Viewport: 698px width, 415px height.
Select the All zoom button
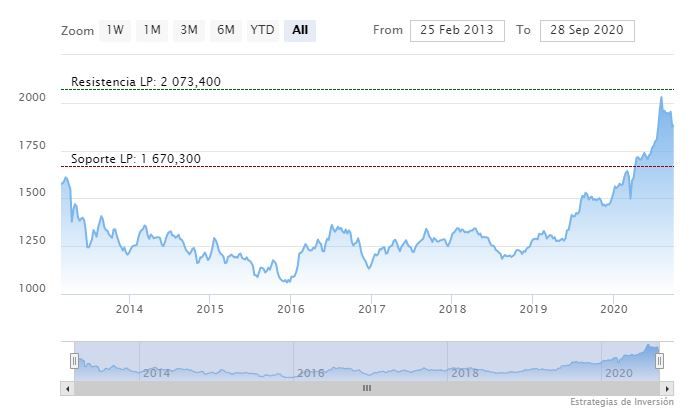pos(300,30)
